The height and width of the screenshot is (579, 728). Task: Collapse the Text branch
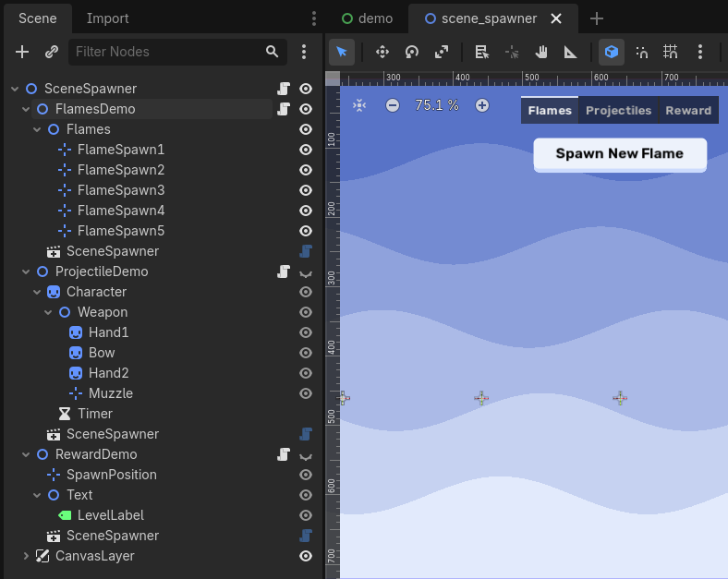[x=37, y=495]
